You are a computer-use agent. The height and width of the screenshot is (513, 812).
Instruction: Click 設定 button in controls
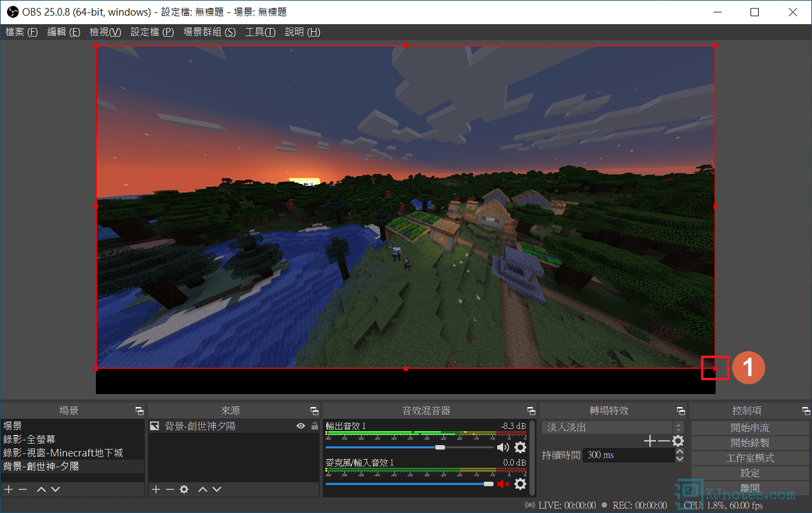click(750, 474)
